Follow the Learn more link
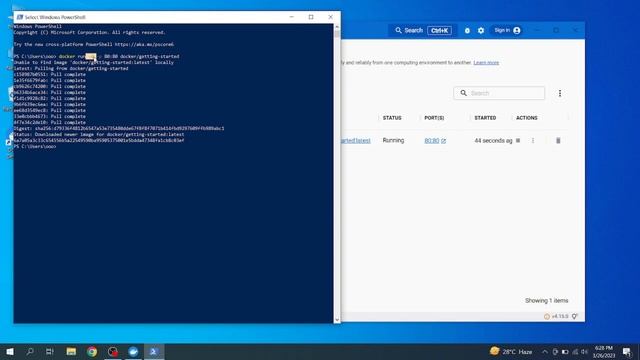 click(x=486, y=63)
